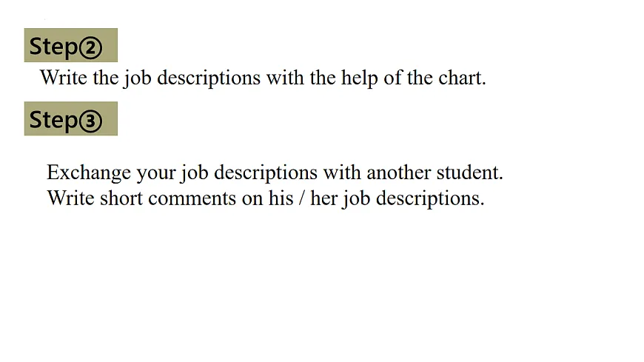
Task: Click the word 'Exchange'
Action: point(88,173)
